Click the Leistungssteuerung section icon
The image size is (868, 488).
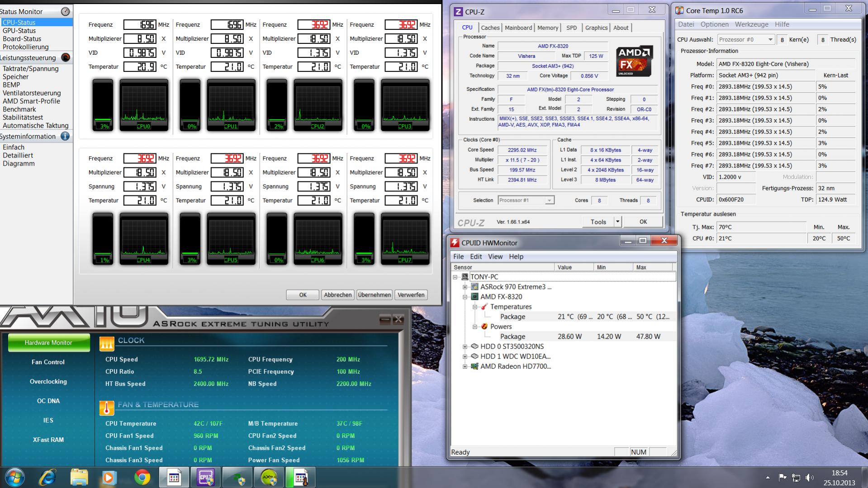[66, 57]
